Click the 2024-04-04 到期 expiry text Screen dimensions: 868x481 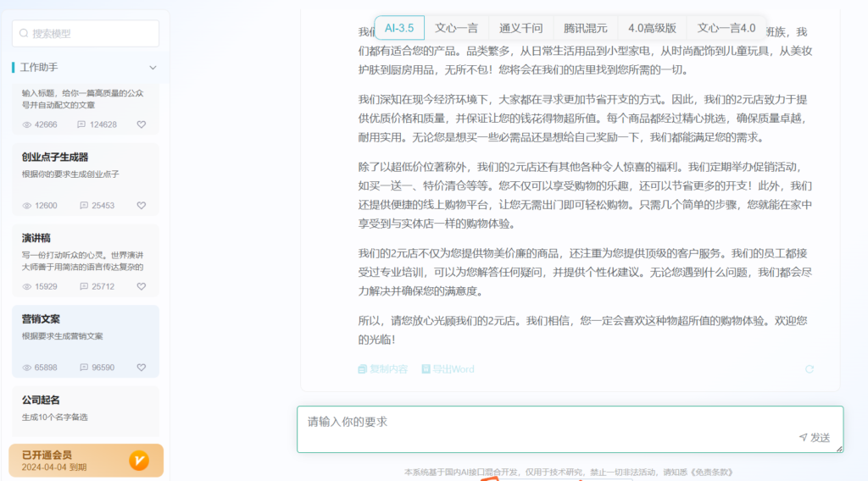tap(54, 467)
